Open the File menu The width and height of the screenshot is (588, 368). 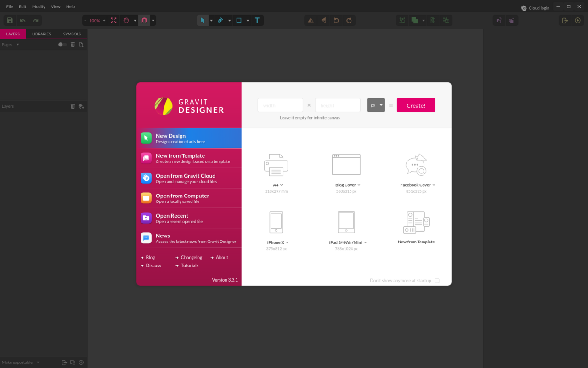pyautogui.click(x=10, y=7)
